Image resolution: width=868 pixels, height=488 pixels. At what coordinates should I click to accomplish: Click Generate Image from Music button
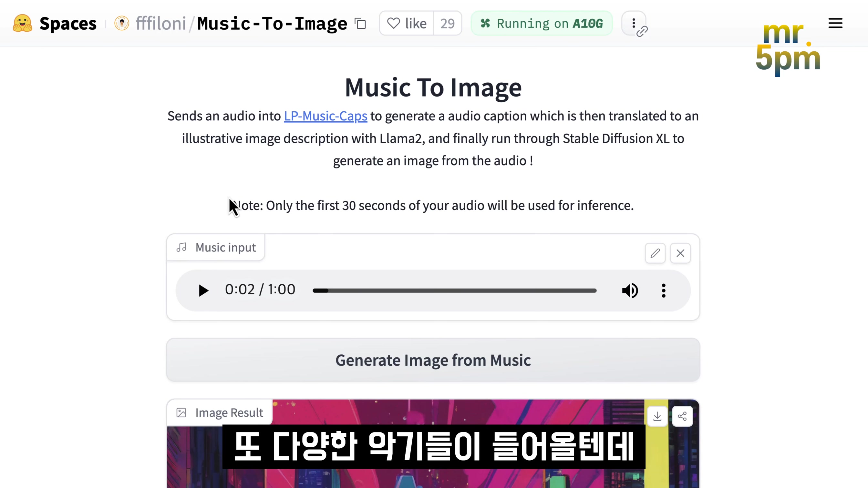point(433,360)
